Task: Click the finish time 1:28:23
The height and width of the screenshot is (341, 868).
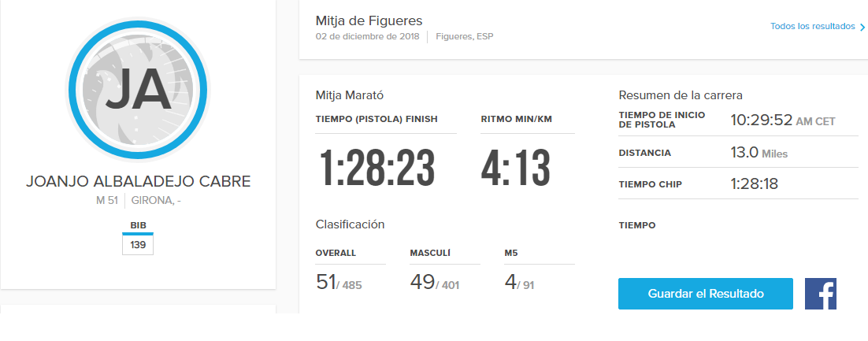Action: click(x=377, y=167)
